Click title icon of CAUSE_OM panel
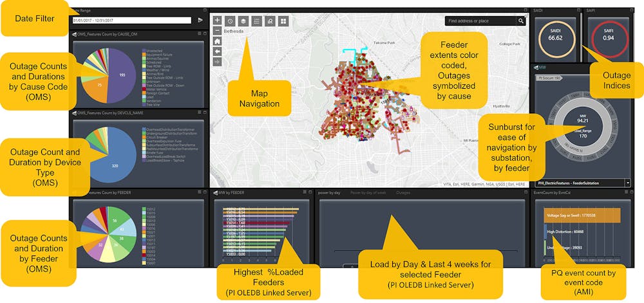Screen dimensions: 644x303 [74, 35]
